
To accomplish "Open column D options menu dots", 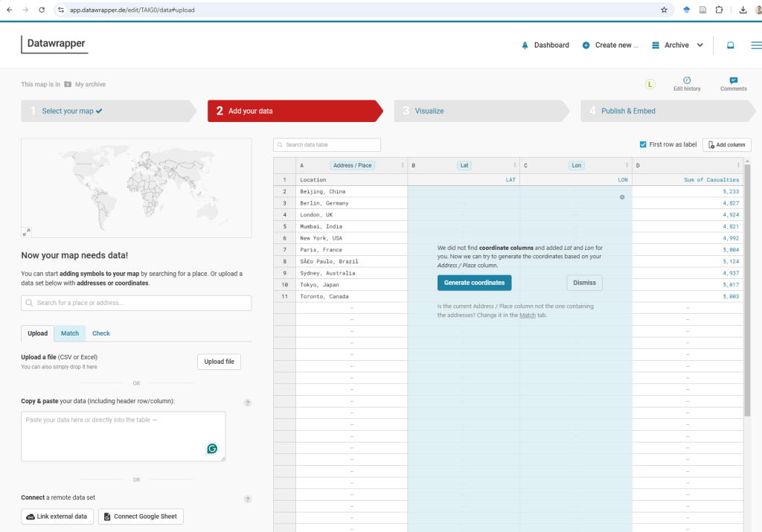I will [738, 165].
